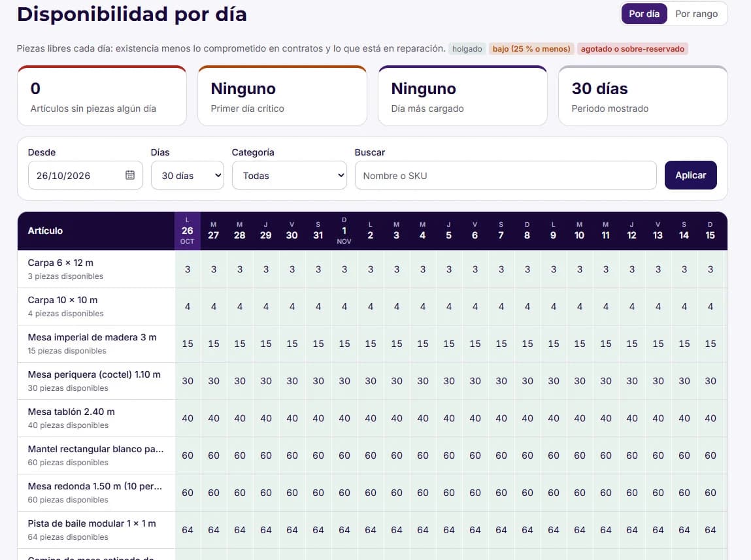Select the day 28 column header

point(239,231)
